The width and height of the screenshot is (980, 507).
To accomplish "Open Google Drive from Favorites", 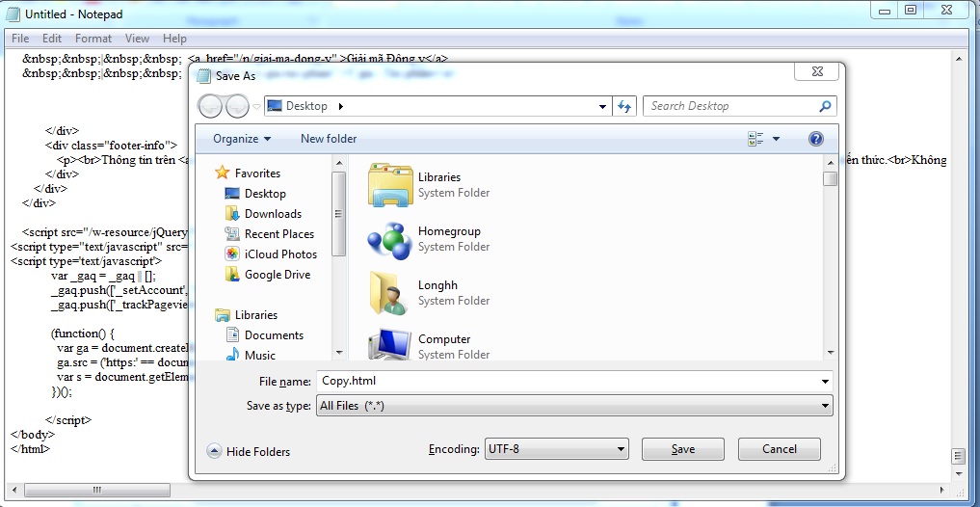I will click(x=277, y=275).
